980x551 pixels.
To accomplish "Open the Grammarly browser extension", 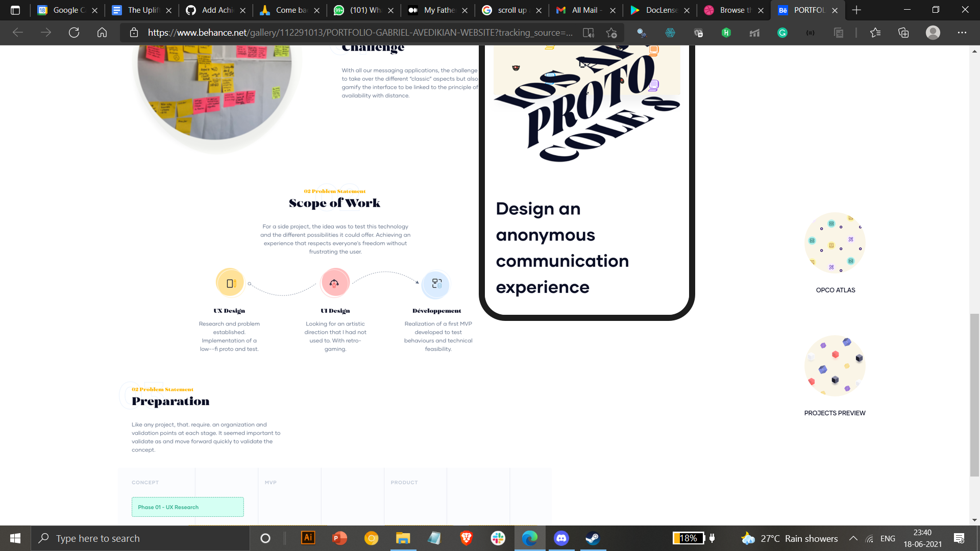I will click(782, 33).
